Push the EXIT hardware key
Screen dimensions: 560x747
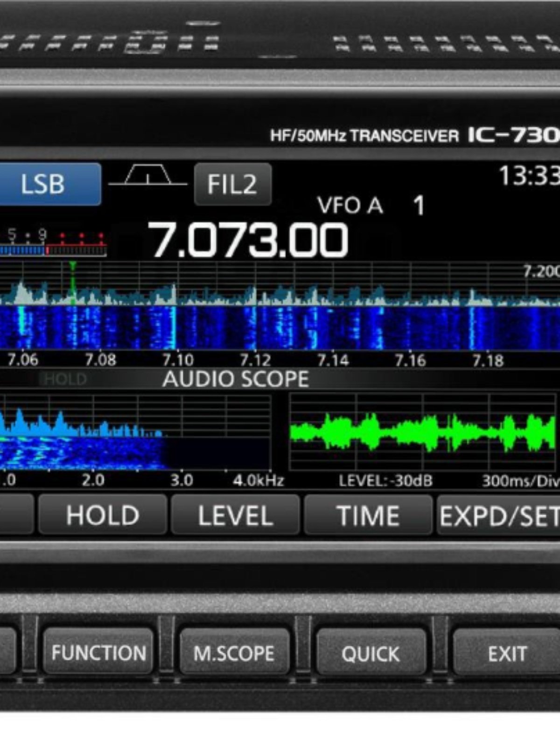507,652
